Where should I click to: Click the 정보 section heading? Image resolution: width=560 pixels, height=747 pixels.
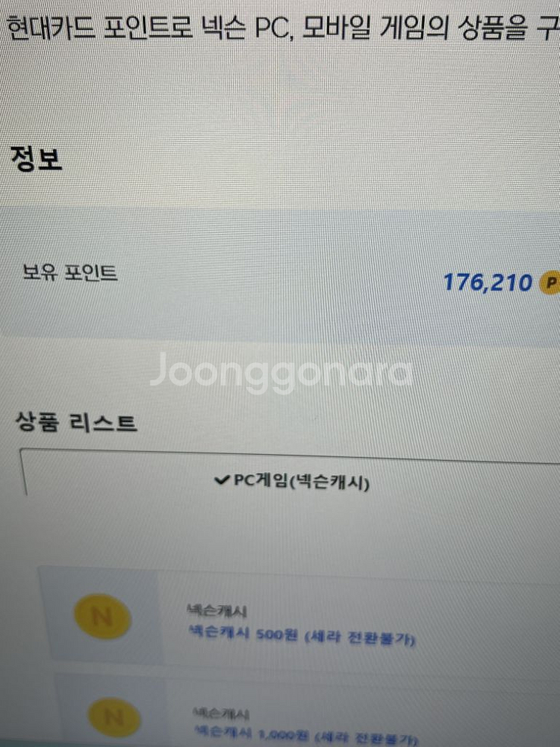36,158
